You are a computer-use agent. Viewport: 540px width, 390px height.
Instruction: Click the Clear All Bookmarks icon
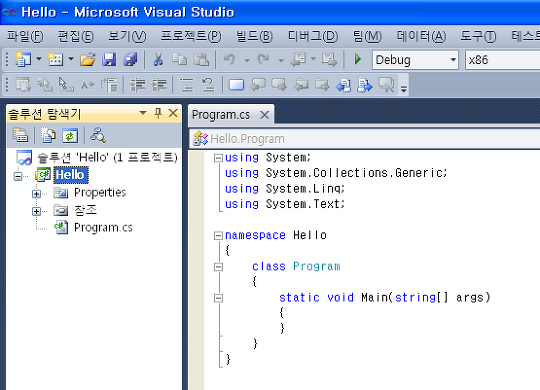386,85
